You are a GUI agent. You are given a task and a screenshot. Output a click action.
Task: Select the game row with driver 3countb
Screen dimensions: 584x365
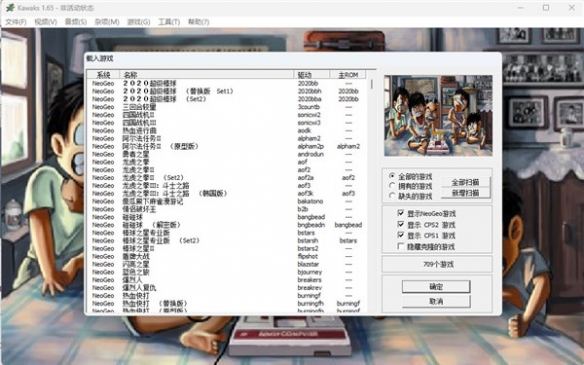[x=226, y=107]
